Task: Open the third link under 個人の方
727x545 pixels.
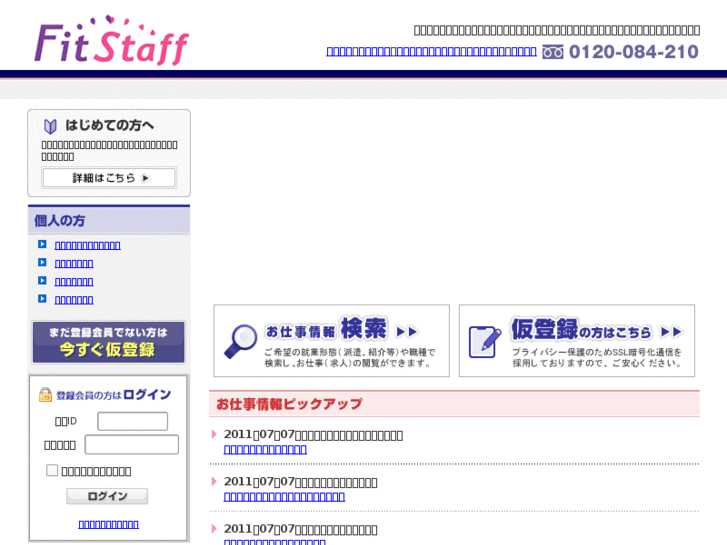Action: tap(74, 281)
